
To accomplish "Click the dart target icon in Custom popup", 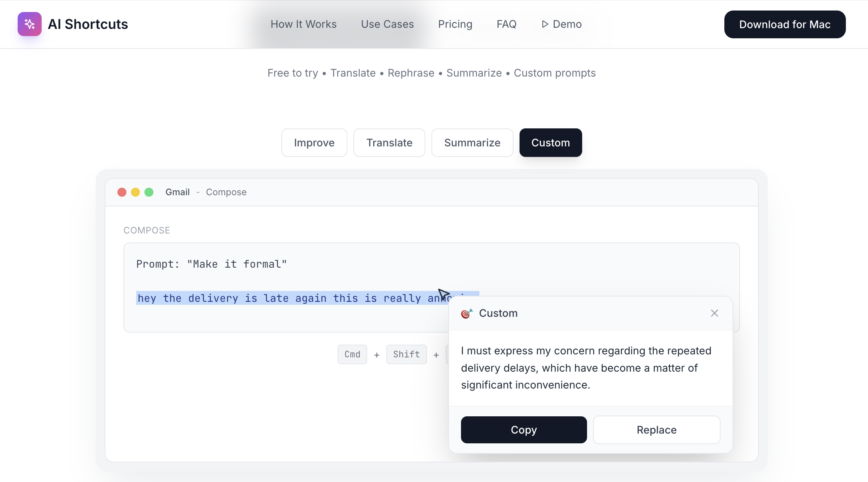I will click(466, 313).
